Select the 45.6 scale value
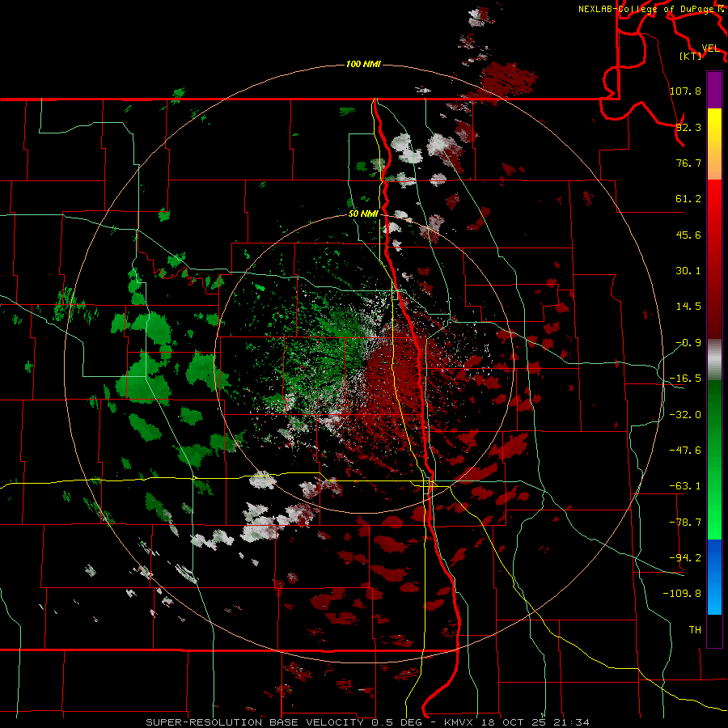Screen dimensions: 728x728 (688, 235)
